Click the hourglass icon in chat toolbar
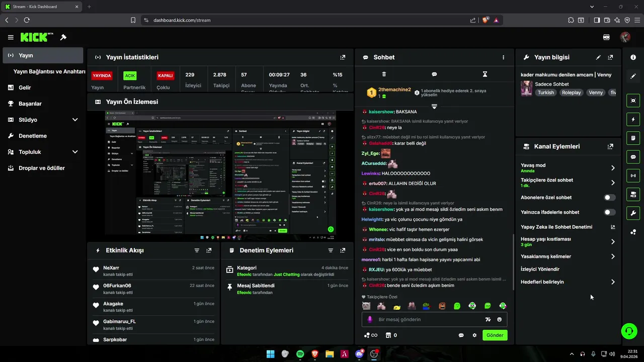This screenshot has width=644, height=362. coord(485,74)
